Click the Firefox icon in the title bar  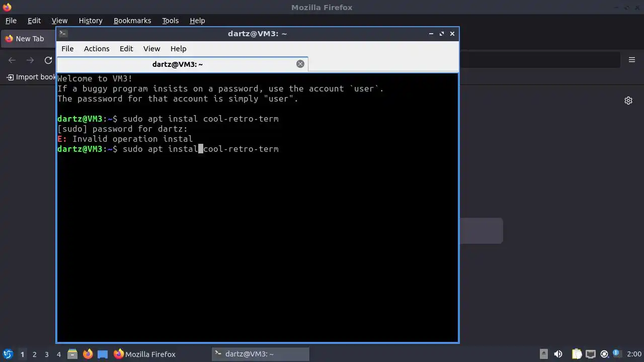click(x=7, y=7)
